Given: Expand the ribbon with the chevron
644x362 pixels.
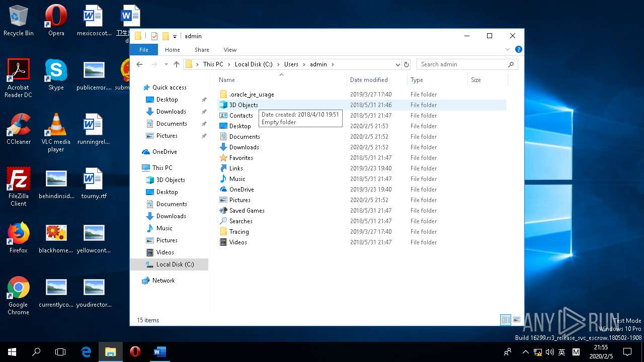Looking at the screenshot, I should pos(508,49).
